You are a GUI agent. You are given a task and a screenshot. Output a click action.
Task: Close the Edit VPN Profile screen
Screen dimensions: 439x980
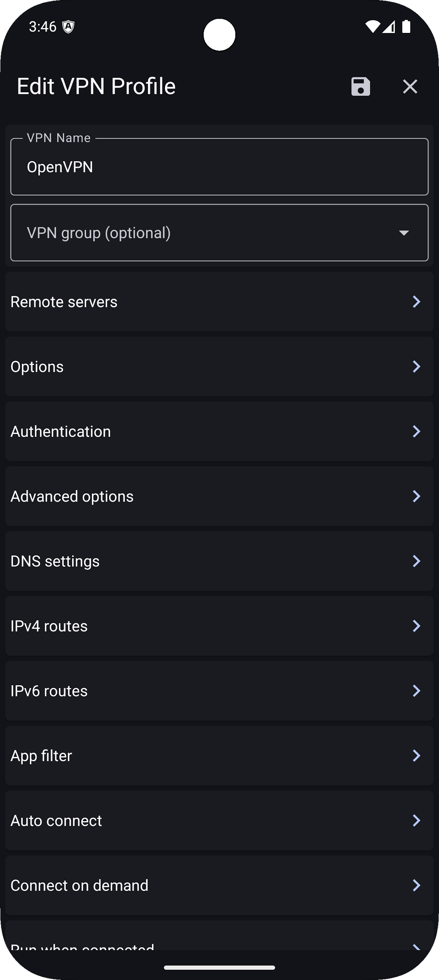click(410, 86)
